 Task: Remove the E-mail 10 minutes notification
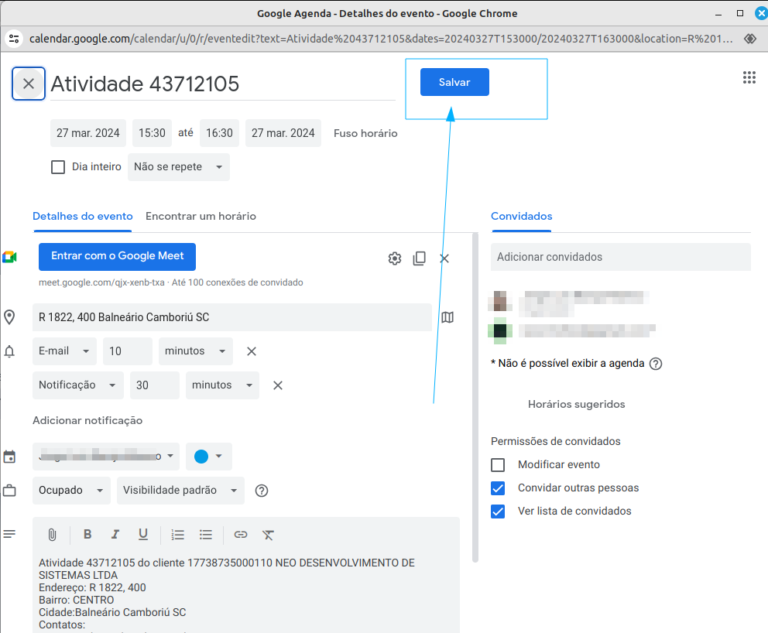coord(252,351)
